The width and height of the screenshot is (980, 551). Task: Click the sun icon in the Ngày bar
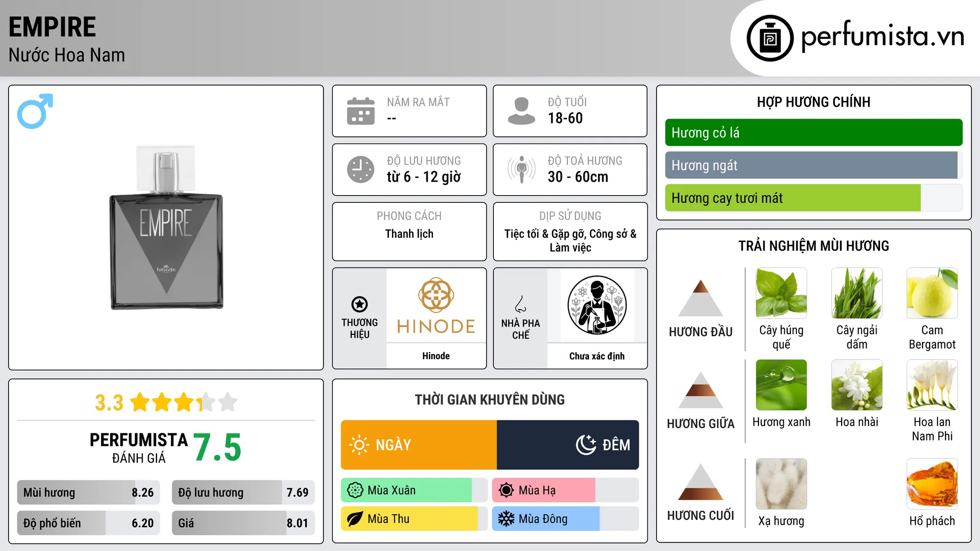(359, 445)
